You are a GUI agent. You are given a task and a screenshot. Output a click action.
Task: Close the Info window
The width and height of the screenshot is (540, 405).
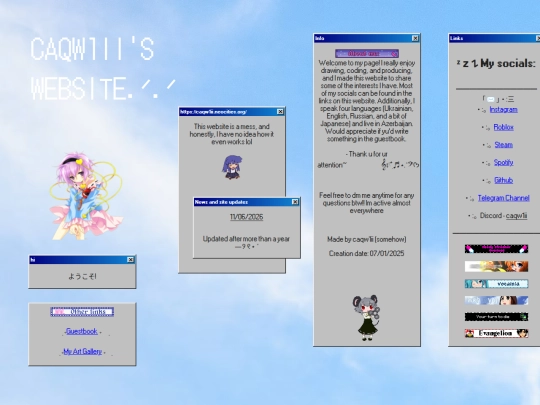point(415,38)
